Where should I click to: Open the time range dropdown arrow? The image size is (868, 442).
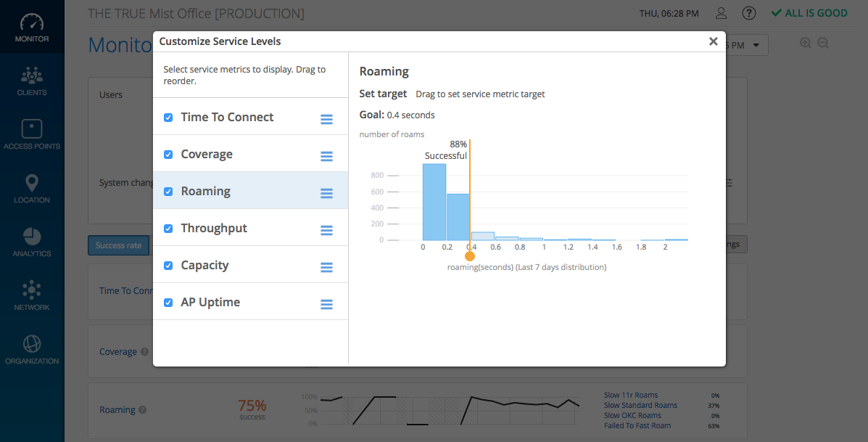(x=756, y=46)
